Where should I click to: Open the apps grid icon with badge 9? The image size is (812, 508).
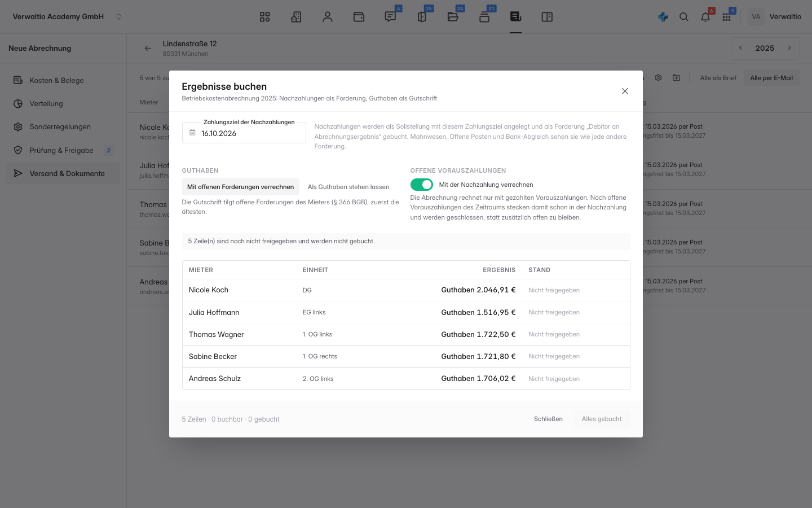[x=726, y=17]
